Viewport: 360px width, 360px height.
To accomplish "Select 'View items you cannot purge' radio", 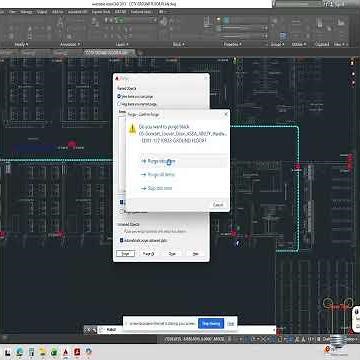I will [x=119, y=104].
